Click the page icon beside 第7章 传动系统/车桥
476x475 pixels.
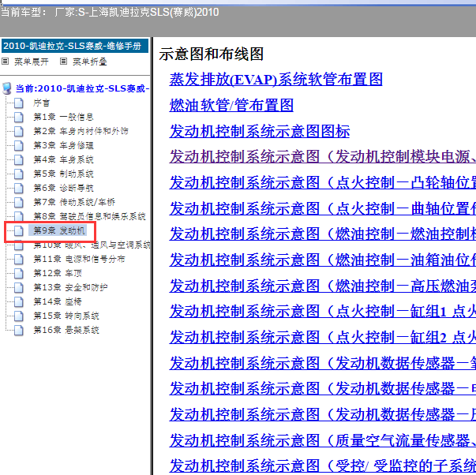click(18, 202)
